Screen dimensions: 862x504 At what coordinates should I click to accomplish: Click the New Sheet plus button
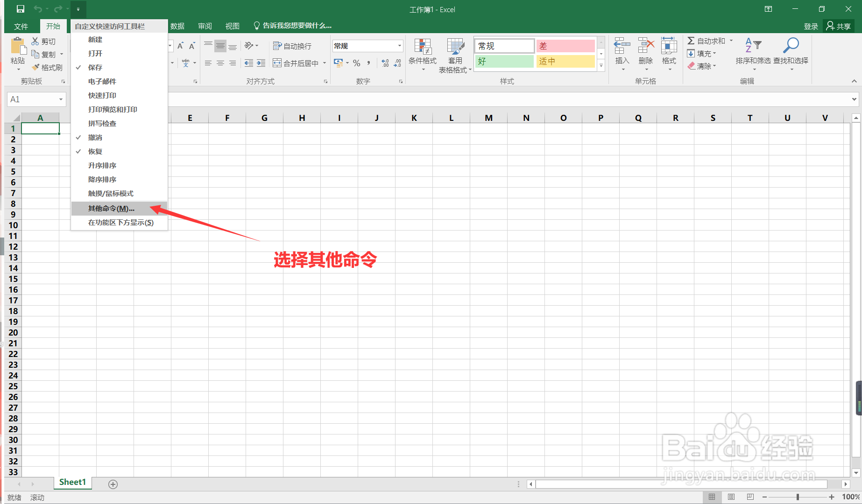[113, 484]
